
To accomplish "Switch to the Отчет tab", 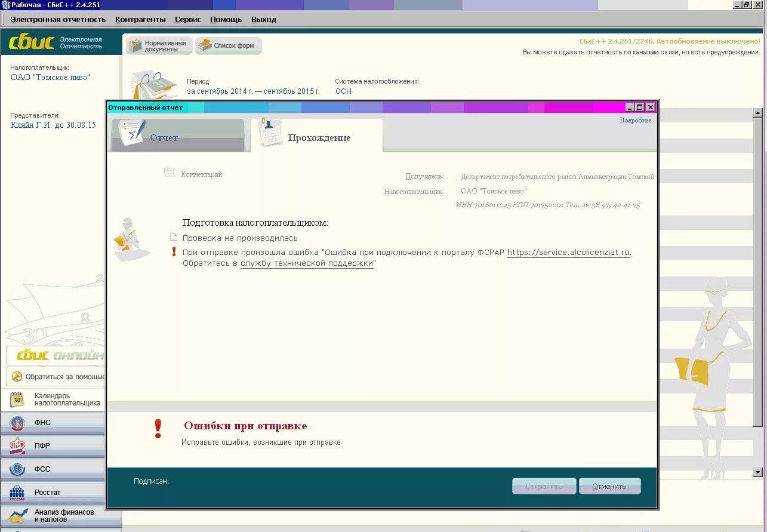I will tap(178, 136).
